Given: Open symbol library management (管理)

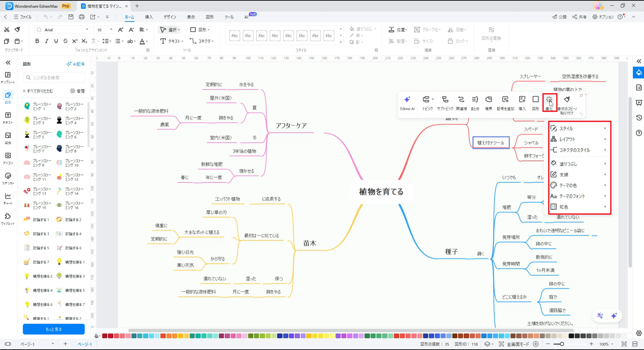Looking at the screenshot, I should pyautogui.click(x=78, y=91).
